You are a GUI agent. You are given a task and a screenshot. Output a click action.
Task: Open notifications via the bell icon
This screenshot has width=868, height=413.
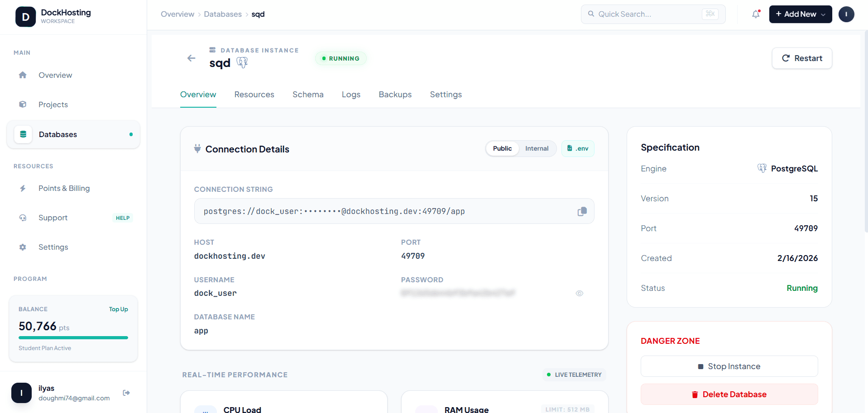pos(755,14)
